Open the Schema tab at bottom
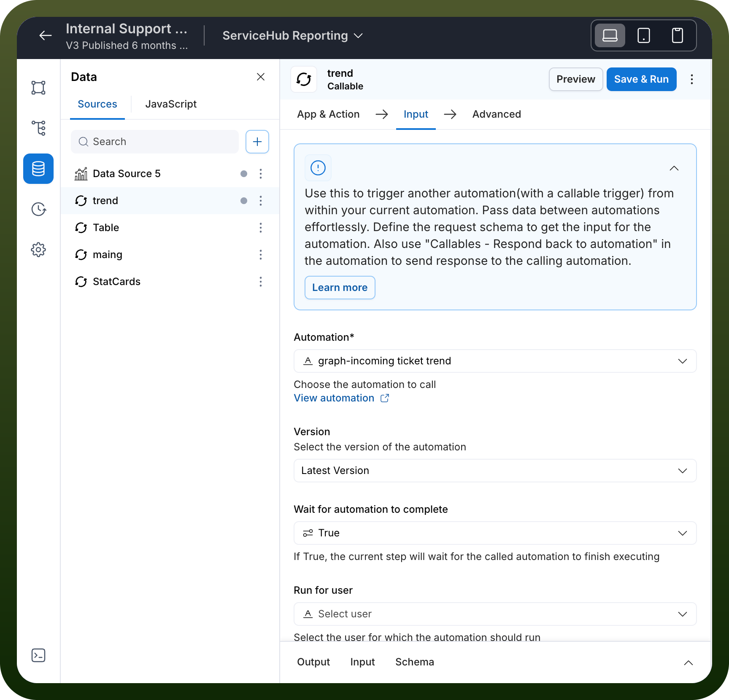The height and width of the screenshot is (700, 729). [x=415, y=662]
